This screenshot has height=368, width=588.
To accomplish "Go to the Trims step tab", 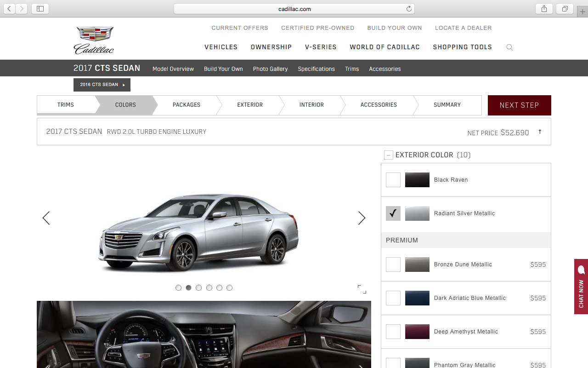I will (66, 105).
